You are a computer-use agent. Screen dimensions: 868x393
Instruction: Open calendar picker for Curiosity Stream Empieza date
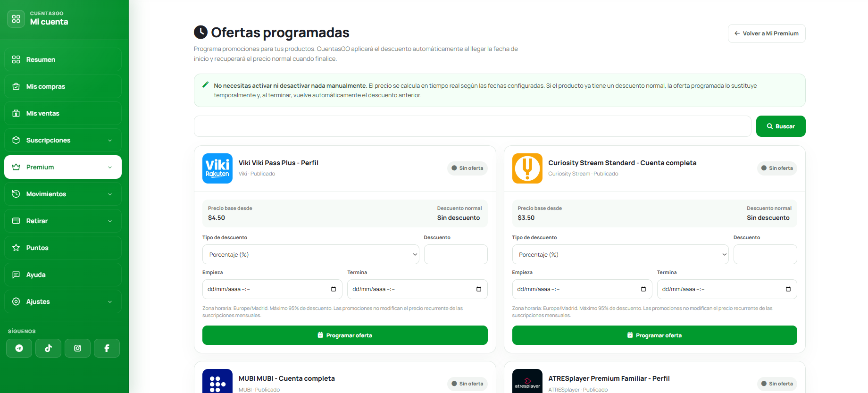tap(643, 289)
